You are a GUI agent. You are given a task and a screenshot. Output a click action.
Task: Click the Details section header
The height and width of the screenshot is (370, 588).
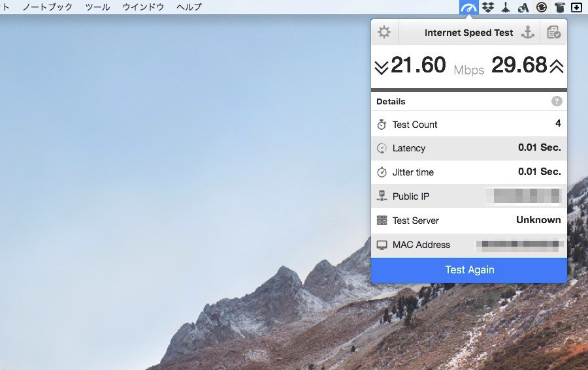point(391,102)
